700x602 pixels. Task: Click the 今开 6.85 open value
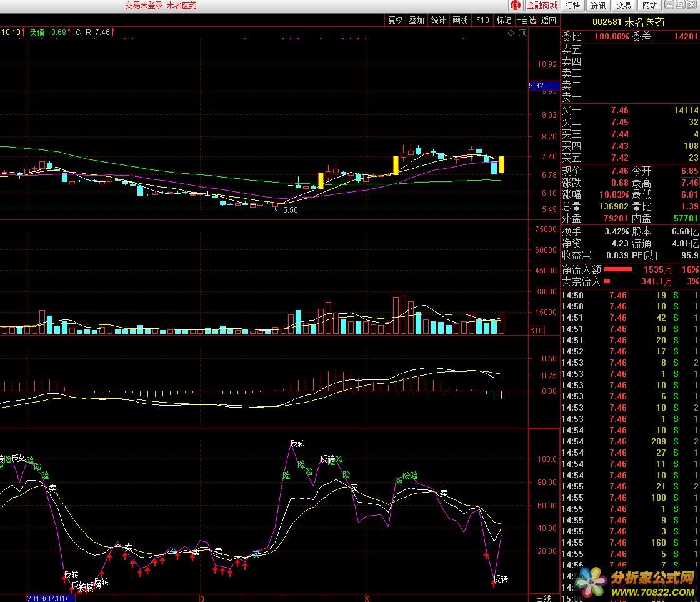(x=690, y=171)
